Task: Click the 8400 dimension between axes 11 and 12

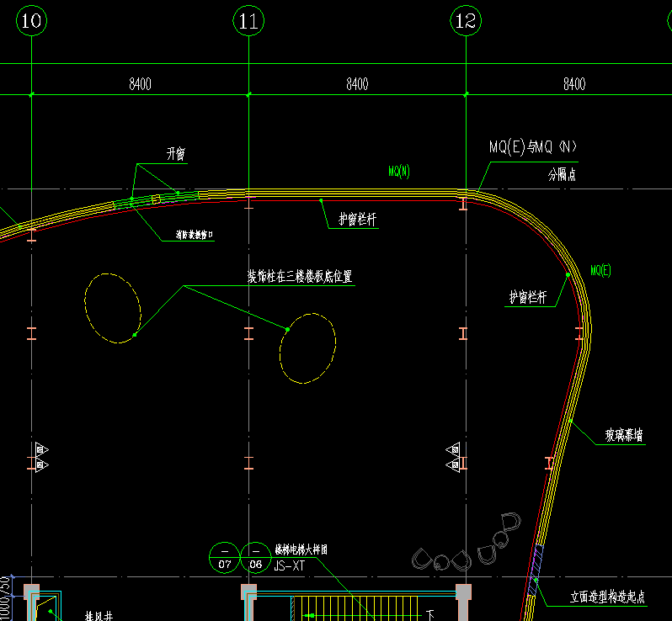Action: [x=357, y=84]
